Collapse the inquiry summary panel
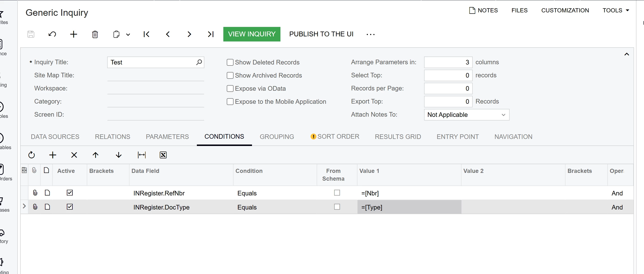Viewport: 644px width, 274px height. [627, 54]
